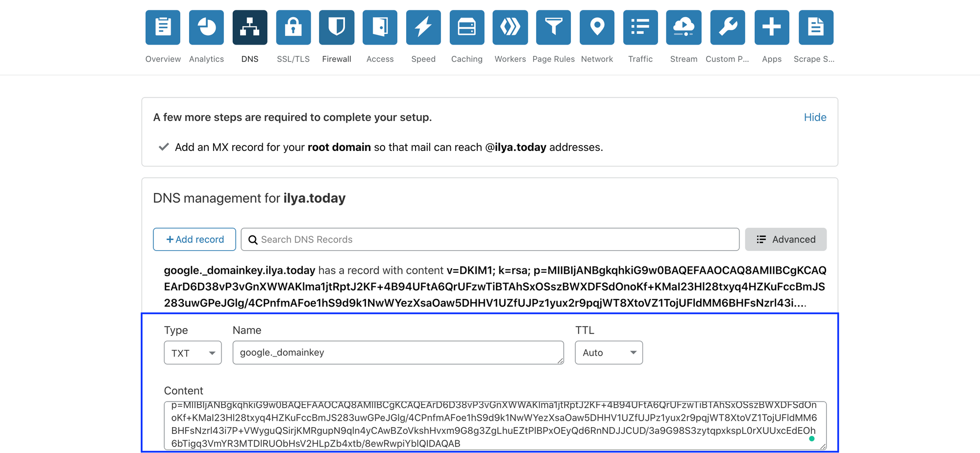Viewport: 980px width, 453px height.
Task: Open the TTL dropdown set to Auto
Action: (x=609, y=353)
